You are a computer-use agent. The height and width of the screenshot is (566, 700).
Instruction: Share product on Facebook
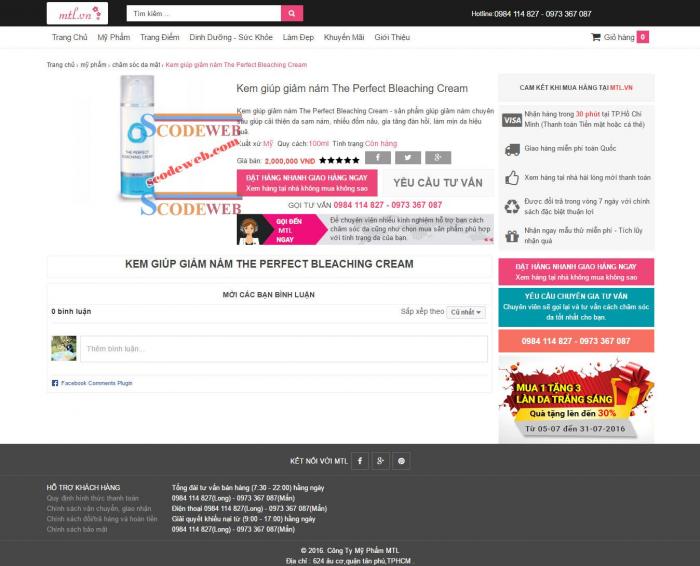click(x=378, y=158)
